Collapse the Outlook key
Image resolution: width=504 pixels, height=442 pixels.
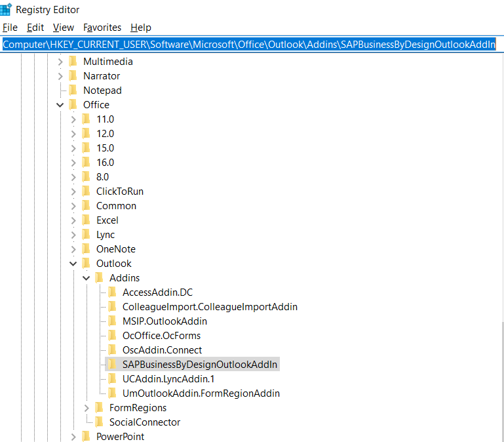73,264
